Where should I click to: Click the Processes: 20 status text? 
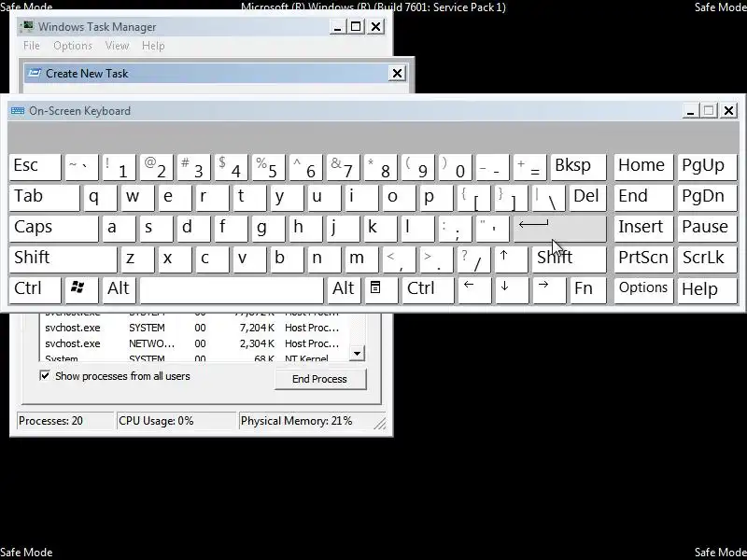point(50,421)
